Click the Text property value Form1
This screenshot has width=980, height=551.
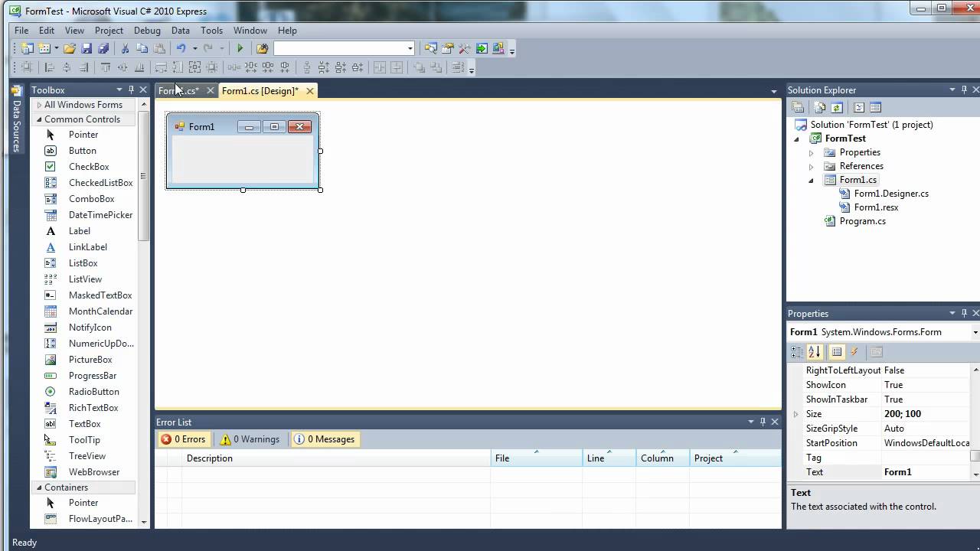926,472
